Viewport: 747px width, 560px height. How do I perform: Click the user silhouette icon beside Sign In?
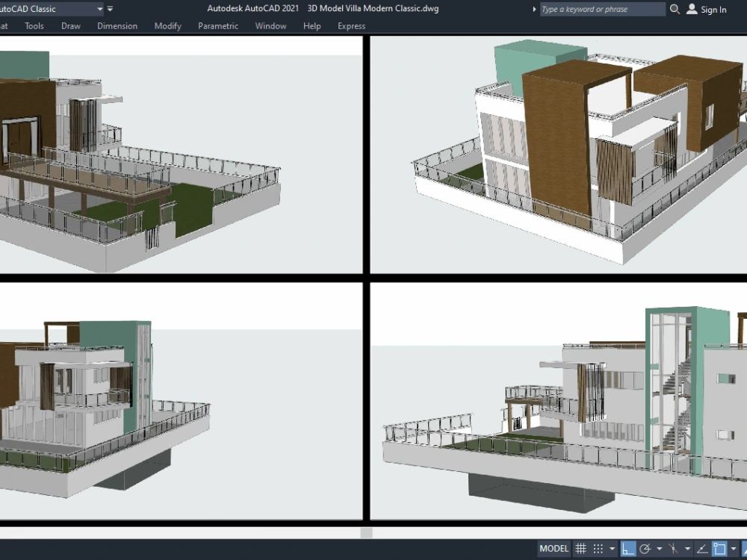(x=691, y=9)
